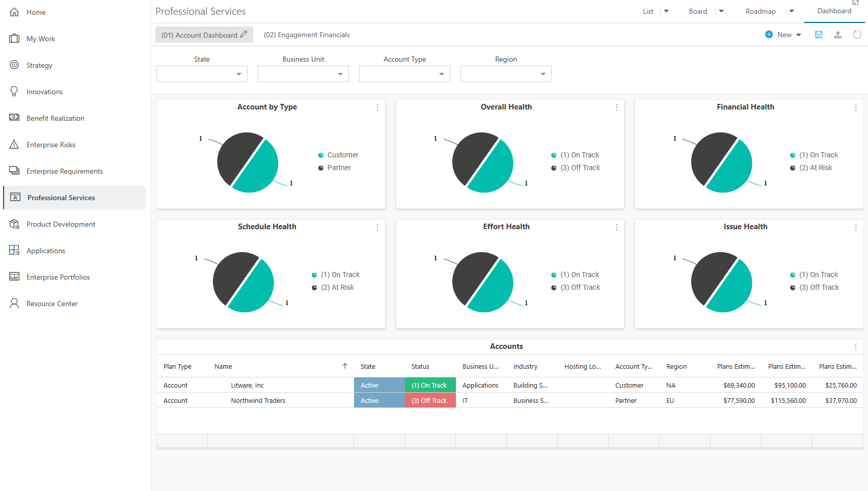
Task: Toggle At Risk legend in Schedule Health
Action: pyautogui.click(x=333, y=287)
